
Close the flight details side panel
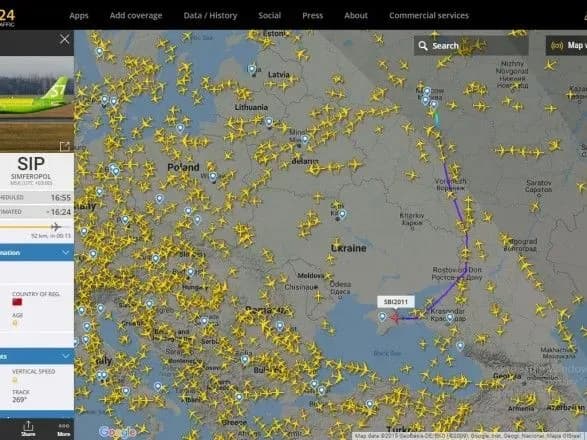coord(64,39)
